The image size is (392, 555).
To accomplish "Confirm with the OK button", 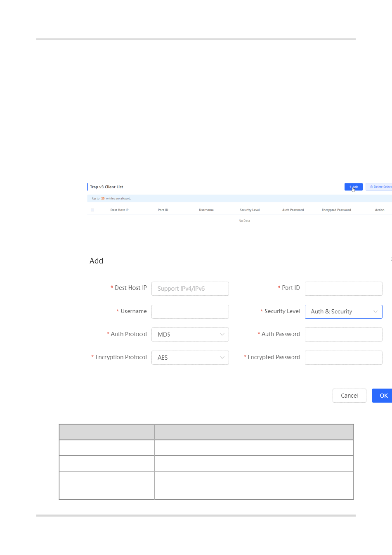I will (x=383, y=396).
